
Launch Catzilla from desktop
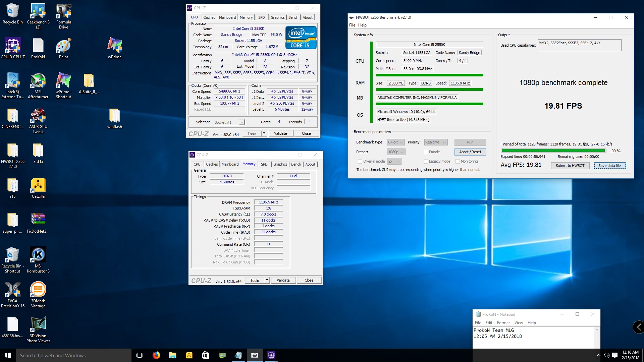tap(38, 188)
